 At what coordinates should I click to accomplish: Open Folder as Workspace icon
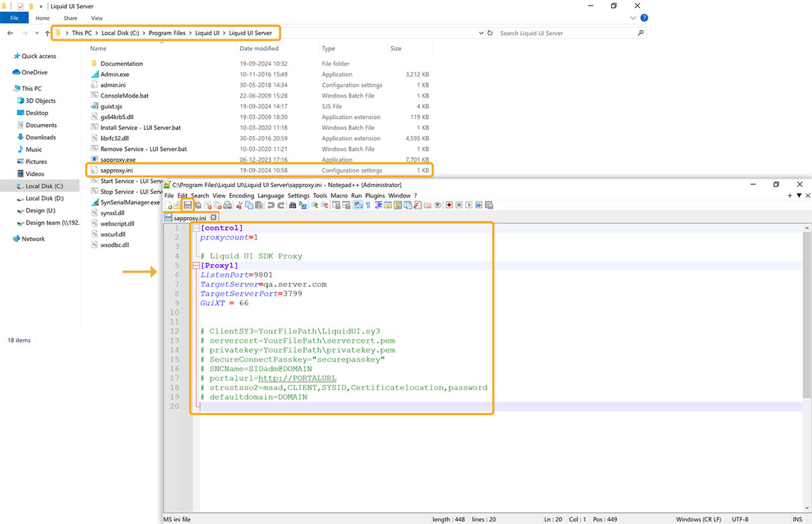(428, 205)
